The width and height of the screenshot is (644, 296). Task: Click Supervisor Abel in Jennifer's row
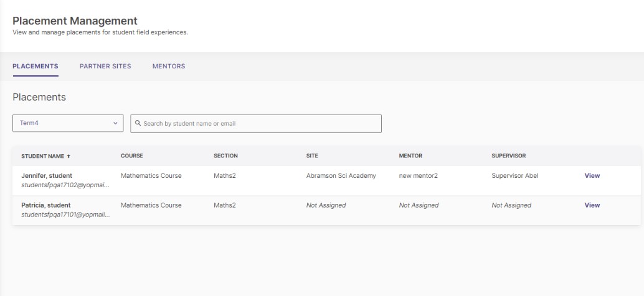tap(514, 176)
